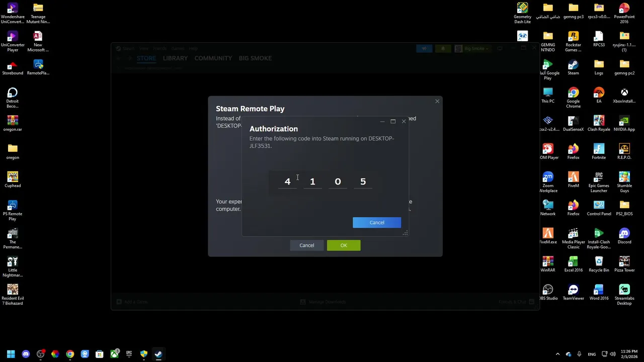Click the last code digit 5

pyautogui.click(x=363, y=182)
